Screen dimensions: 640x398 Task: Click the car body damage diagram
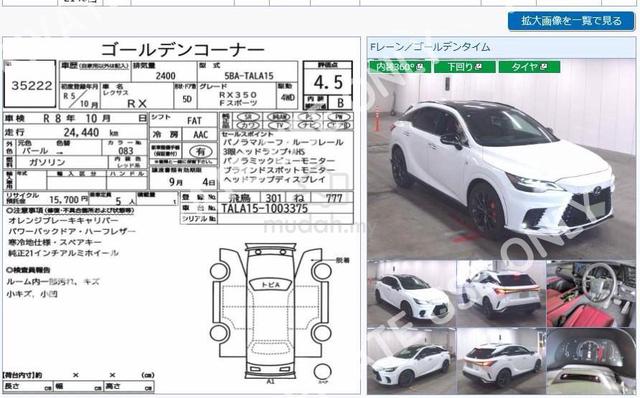(x=271, y=312)
